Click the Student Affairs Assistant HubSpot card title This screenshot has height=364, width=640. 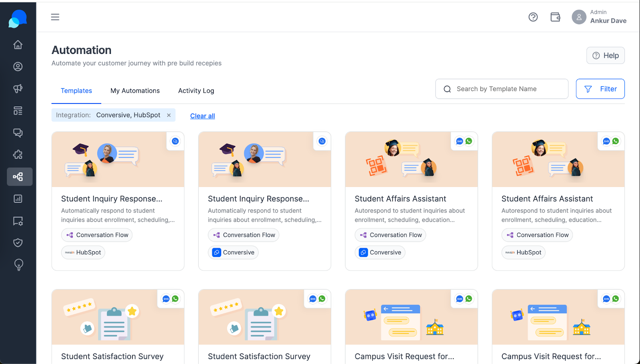[x=547, y=199]
